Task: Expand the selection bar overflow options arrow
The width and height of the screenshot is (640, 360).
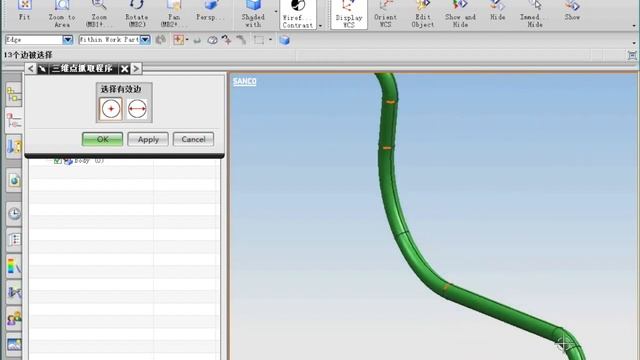Action: tap(634, 42)
